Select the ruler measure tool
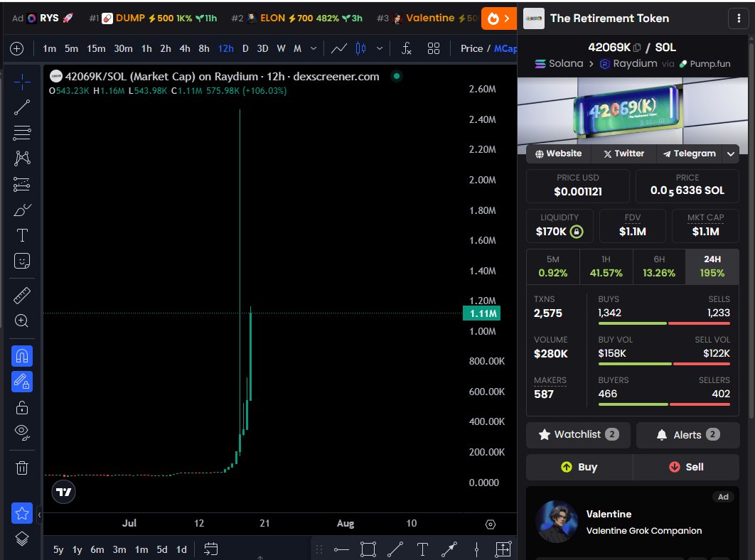 click(21, 295)
